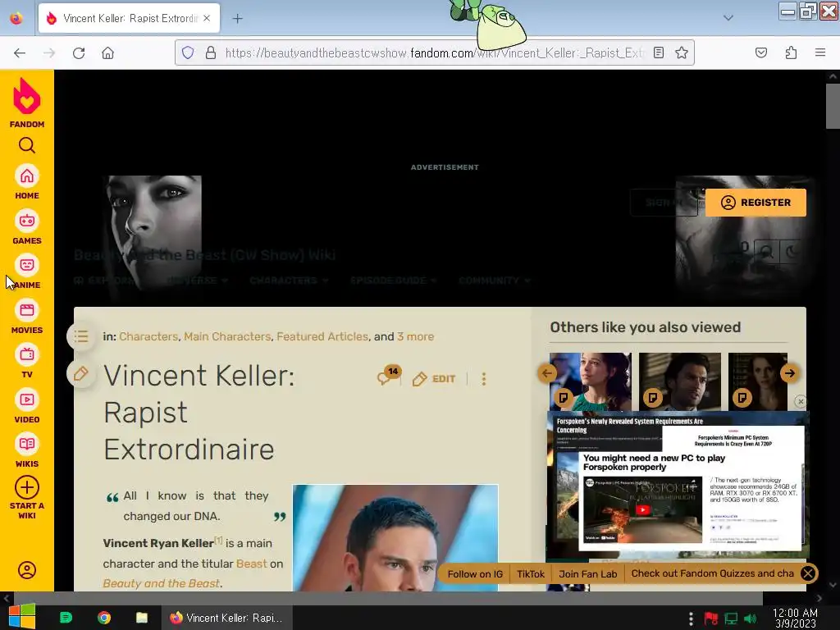Image resolution: width=840 pixels, height=630 pixels.
Task: Open the Main Characters category link
Action: 227,336
